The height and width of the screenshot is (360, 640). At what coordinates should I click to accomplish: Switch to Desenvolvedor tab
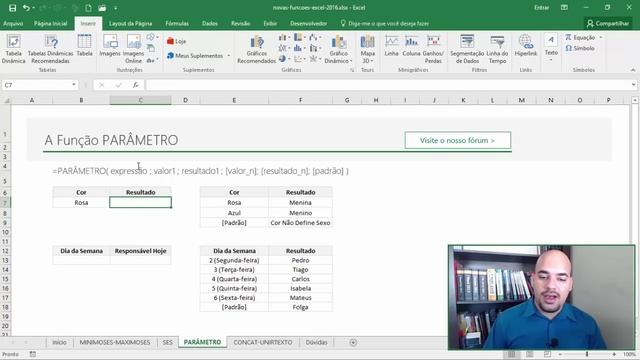click(309, 24)
